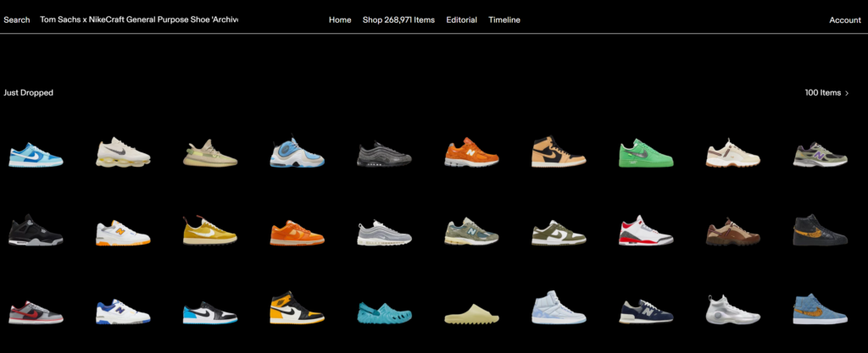The width and height of the screenshot is (868, 353).
Task: Open the beige Yeezy Slide
Action: 471,313
